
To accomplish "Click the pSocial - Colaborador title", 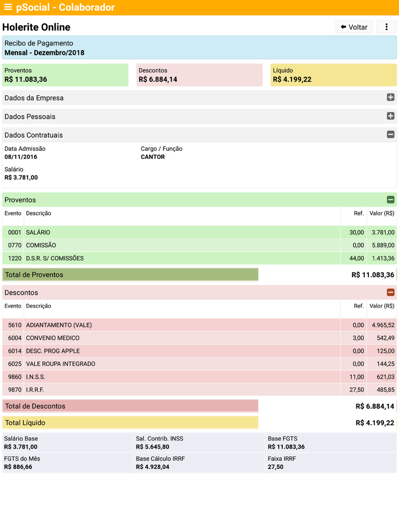I will click(65, 7).
